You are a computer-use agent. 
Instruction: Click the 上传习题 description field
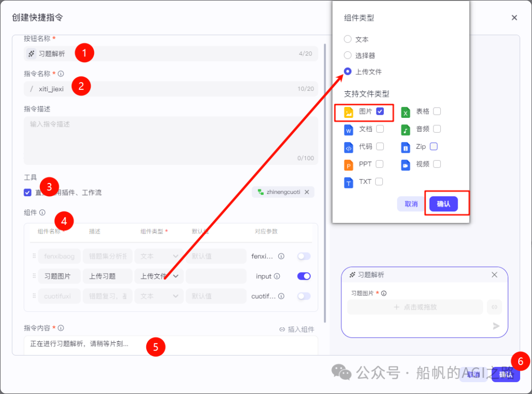click(x=107, y=276)
